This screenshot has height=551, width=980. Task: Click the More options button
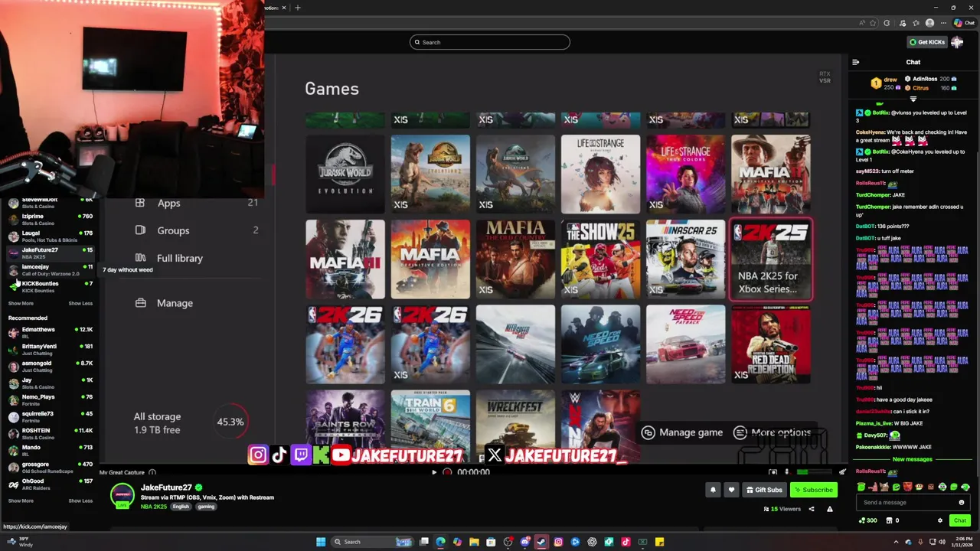coord(773,432)
